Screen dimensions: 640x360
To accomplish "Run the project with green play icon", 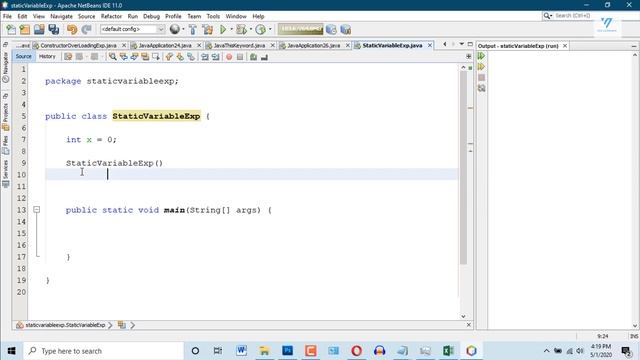I will [x=223, y=29].
